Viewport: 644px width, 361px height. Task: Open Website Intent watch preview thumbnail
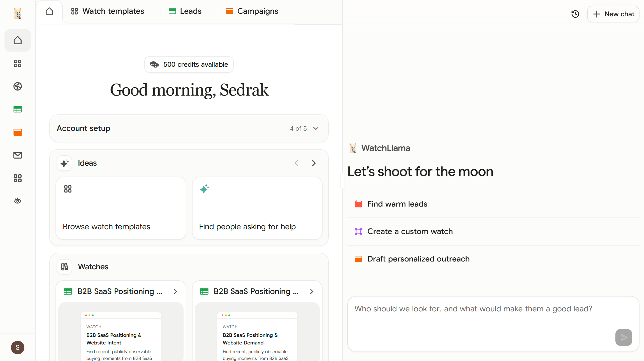click(121, 332)
